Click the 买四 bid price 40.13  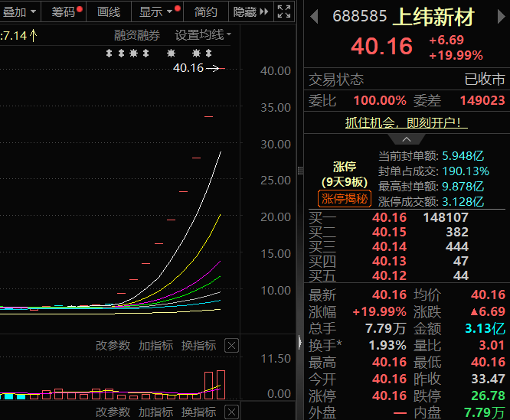389,261
